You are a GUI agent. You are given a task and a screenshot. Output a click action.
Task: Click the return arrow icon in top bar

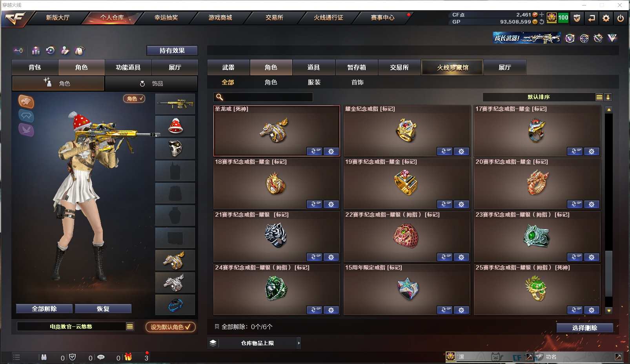[591, 18]
